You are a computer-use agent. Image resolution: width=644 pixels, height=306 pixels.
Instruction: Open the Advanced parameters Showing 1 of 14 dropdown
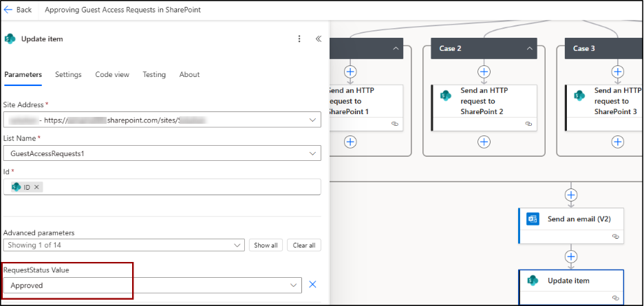(237, 245)
